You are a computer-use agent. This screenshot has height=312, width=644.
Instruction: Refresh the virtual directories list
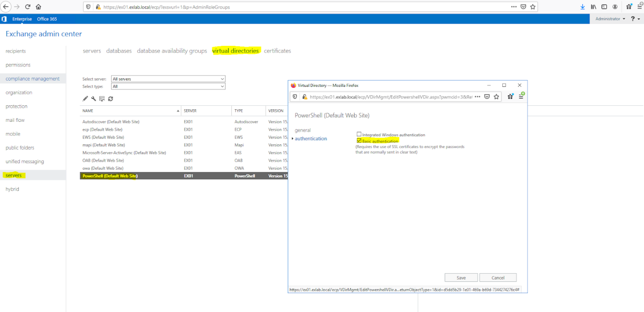(x=110, y=98)
